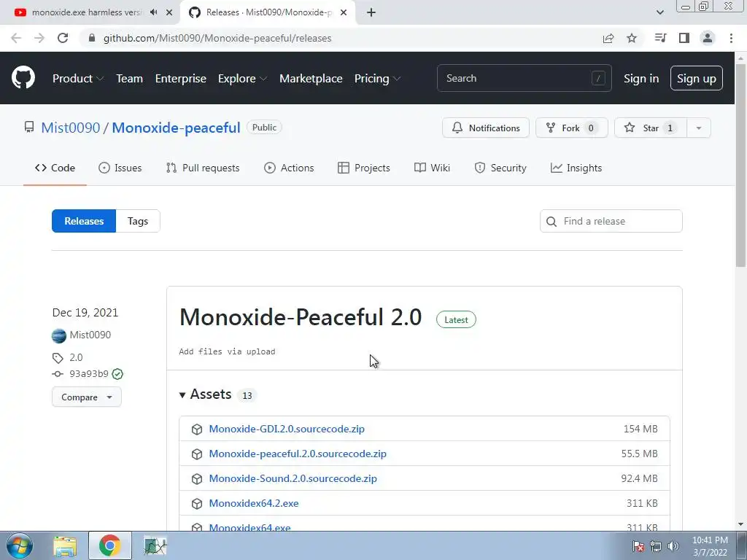Click the page vertical scrollbar thumb
747x560 pixels.
click(740, 164)
